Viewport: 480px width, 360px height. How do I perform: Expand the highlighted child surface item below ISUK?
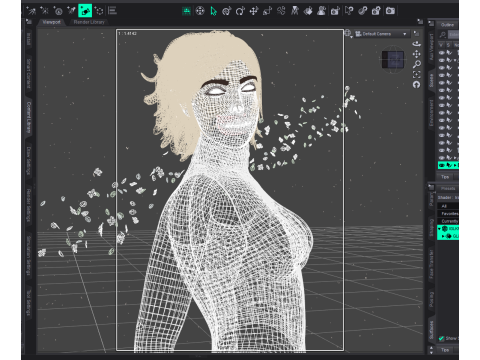[x=443, y=236]
